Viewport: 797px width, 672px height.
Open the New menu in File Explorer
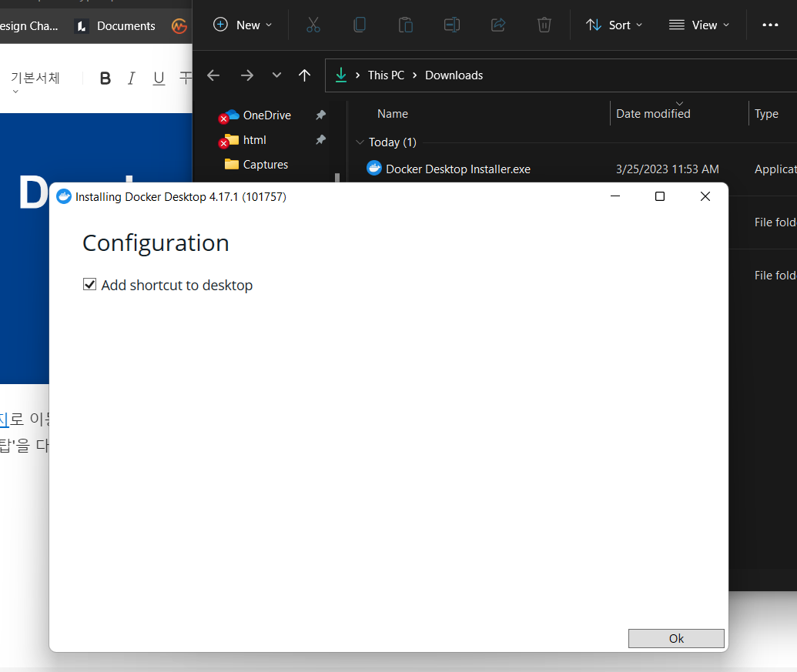[243, 25]
